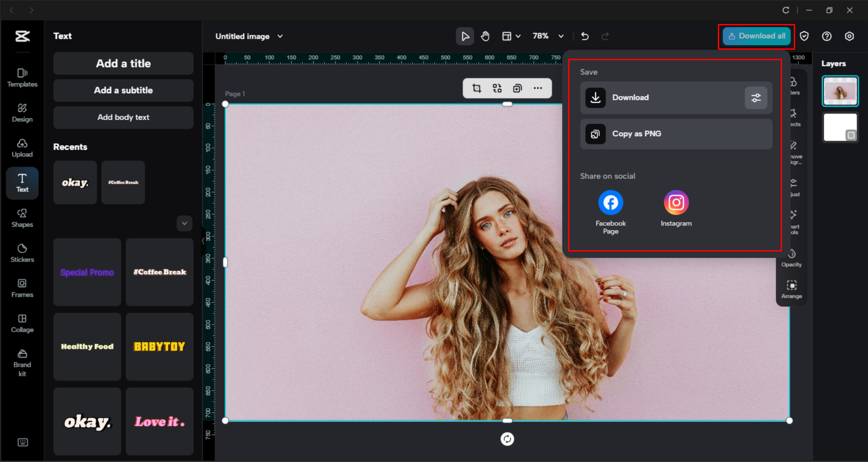The height and width of the screenshot is (462, 868).
Task: Open download format settings sliders icon
Action: (x=756, y=98)
